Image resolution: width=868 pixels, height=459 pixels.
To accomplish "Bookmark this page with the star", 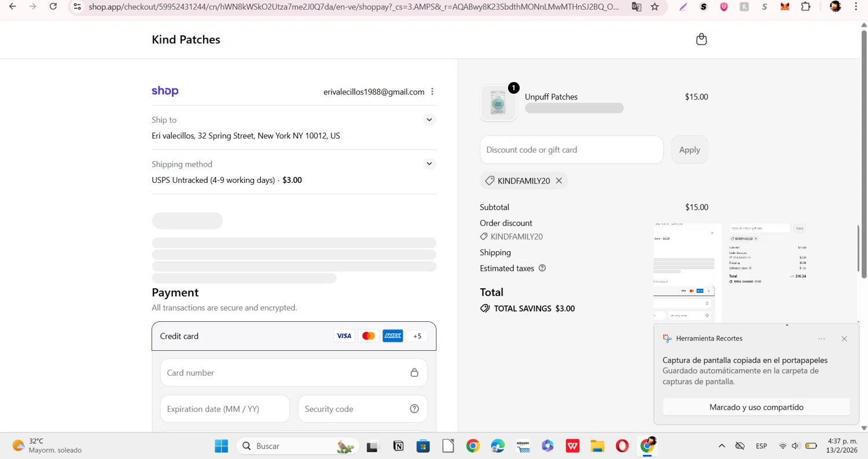I will [654, 7].
